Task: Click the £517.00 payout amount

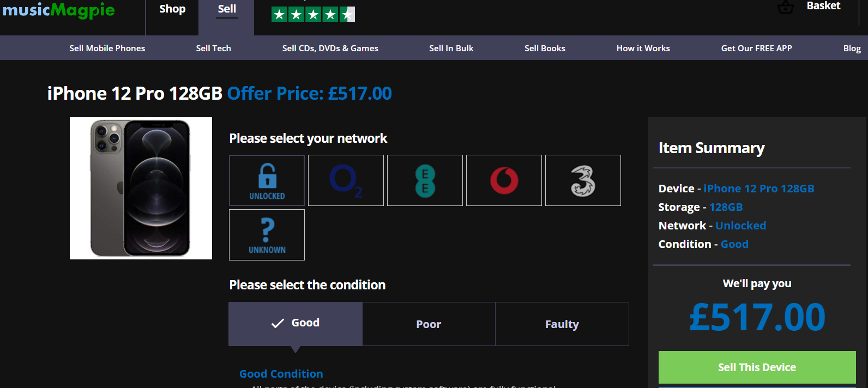Action: click(x=757, y=317)
